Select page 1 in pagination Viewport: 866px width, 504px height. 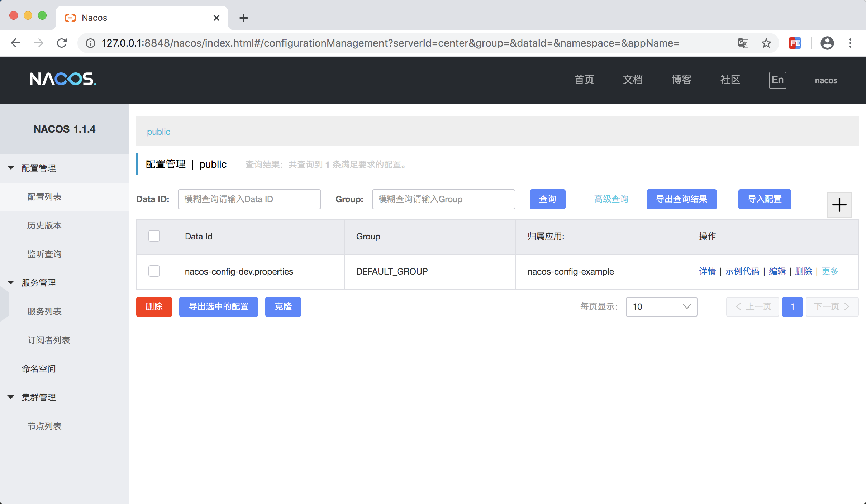point(793,307)
